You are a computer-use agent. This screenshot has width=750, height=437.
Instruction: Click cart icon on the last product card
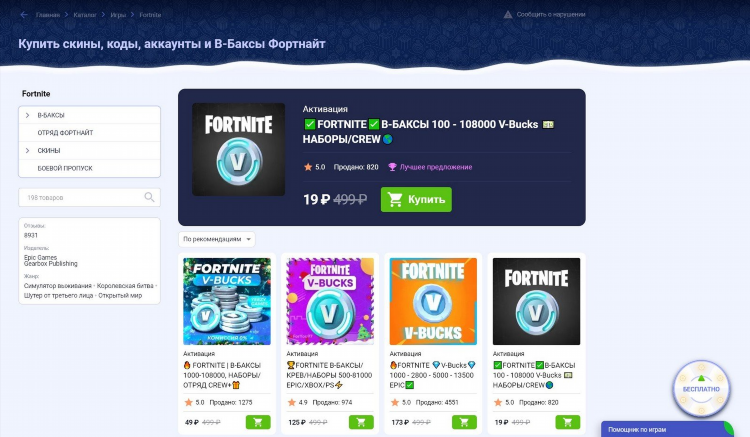pyautogui.click(x=567, y=422)
